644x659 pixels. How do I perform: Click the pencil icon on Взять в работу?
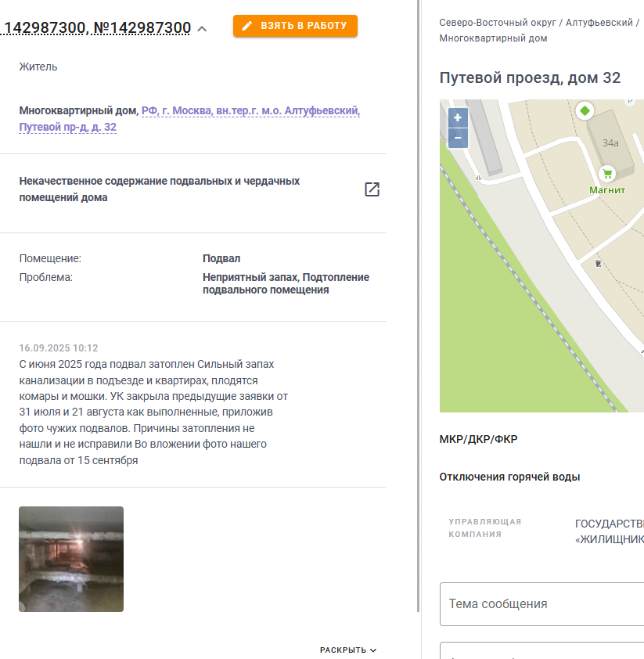point(247,26)
